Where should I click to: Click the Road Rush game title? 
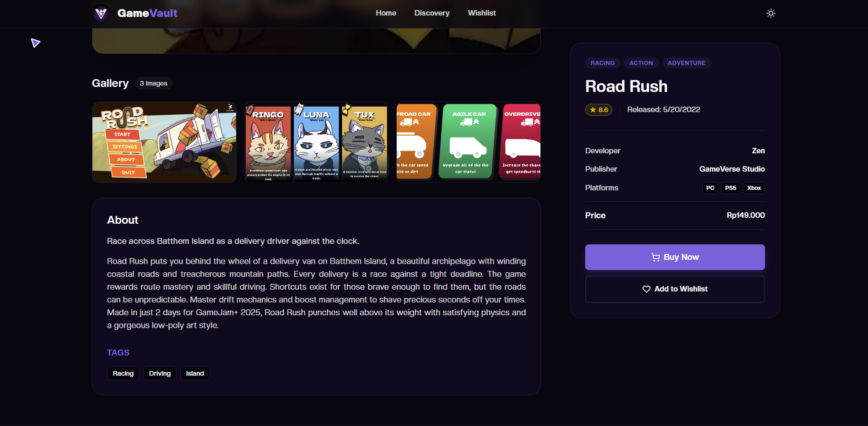[x=626, y=86]
